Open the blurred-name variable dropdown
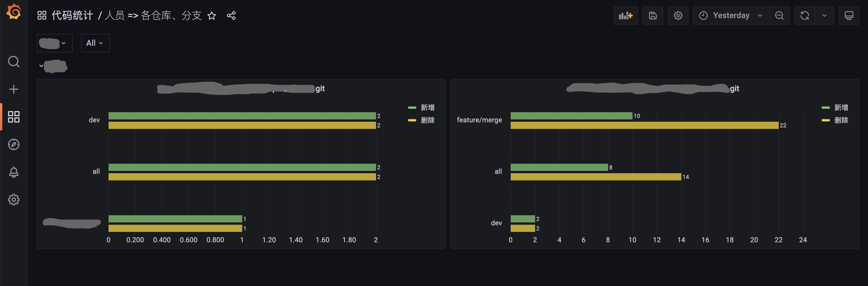This screenshot has height=286, width=868. coord(55,43)
